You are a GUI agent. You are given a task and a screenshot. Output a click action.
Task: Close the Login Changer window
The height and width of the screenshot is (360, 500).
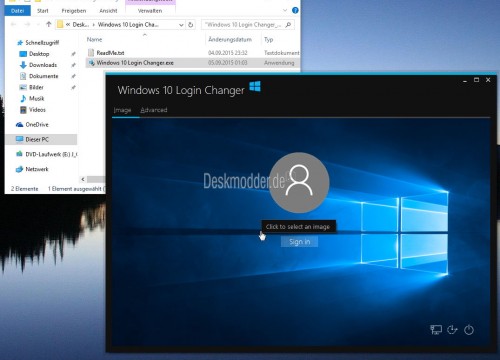[x=488, y=80]
